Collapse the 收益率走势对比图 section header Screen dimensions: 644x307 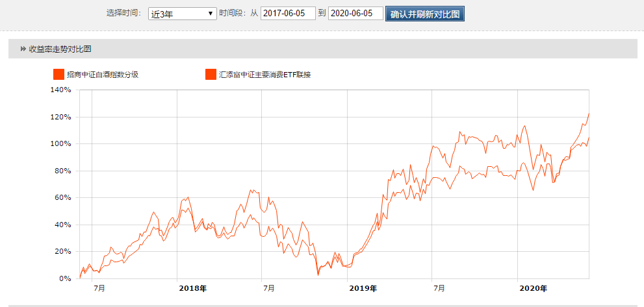click(60, 49)
